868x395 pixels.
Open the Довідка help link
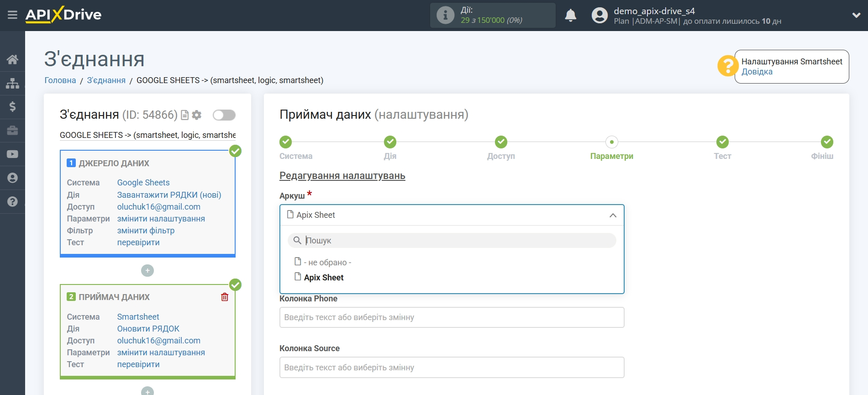tap(757, 72)
